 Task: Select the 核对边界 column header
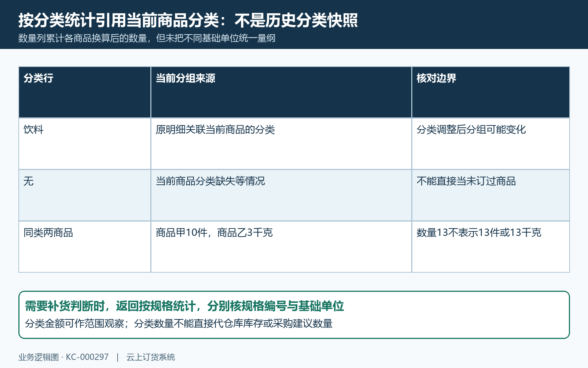(491, 92)
